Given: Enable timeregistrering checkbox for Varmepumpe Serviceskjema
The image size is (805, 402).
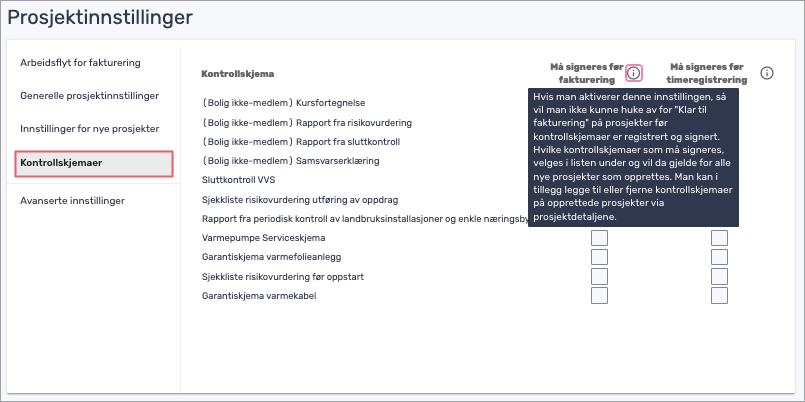Looking at the screenshot, I should click(x=719, y=238).
